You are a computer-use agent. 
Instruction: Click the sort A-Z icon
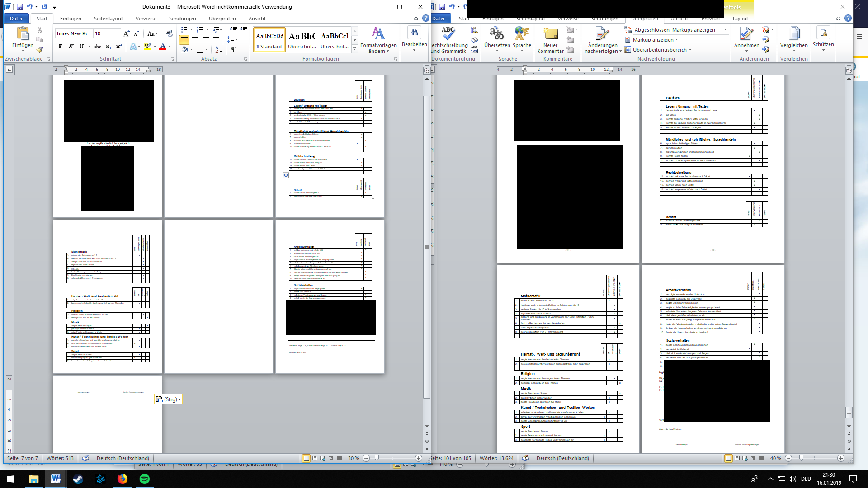219,50
